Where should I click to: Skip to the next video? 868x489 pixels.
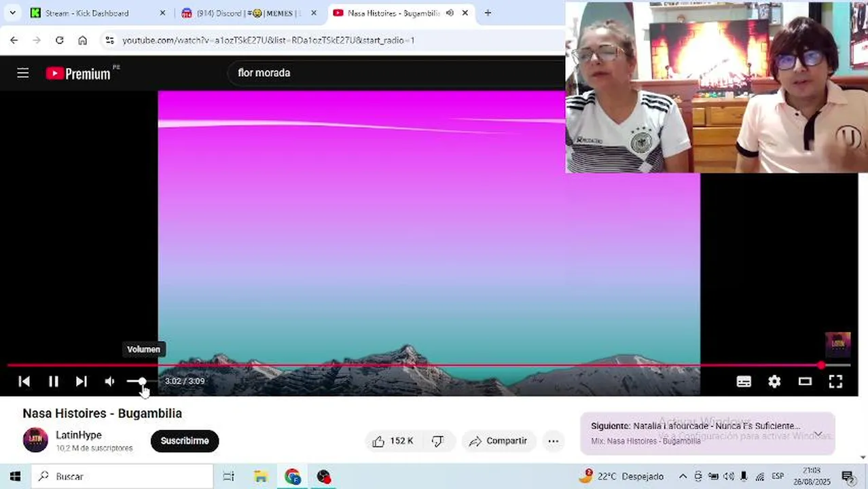coord(82,381)
